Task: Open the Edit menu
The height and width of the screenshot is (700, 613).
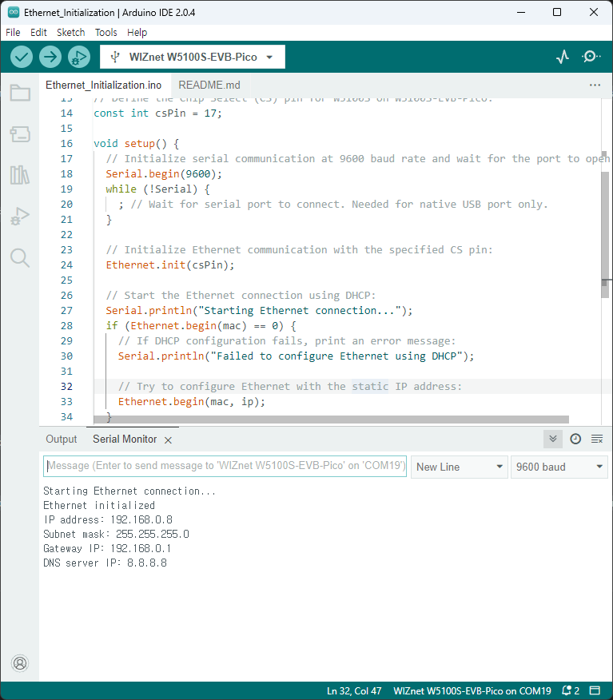Action: tap(38, 32)
